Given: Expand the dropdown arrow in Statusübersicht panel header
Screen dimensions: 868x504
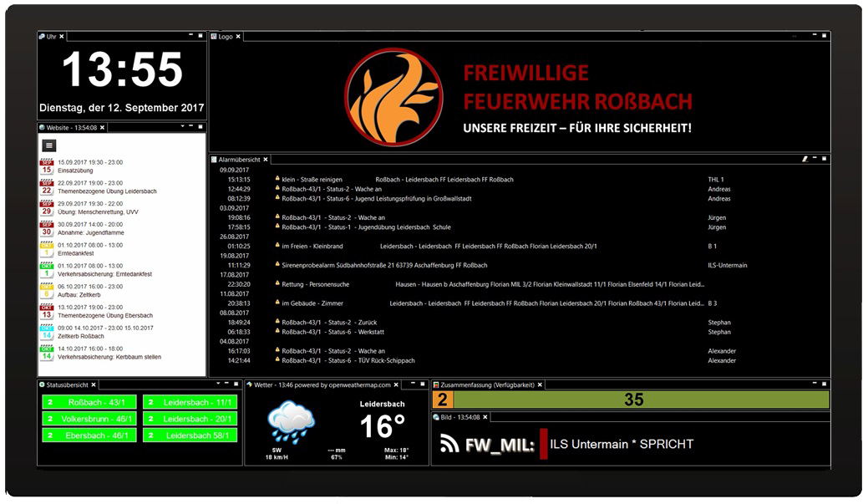Looking at the screenshot, I should click(217, 384).
